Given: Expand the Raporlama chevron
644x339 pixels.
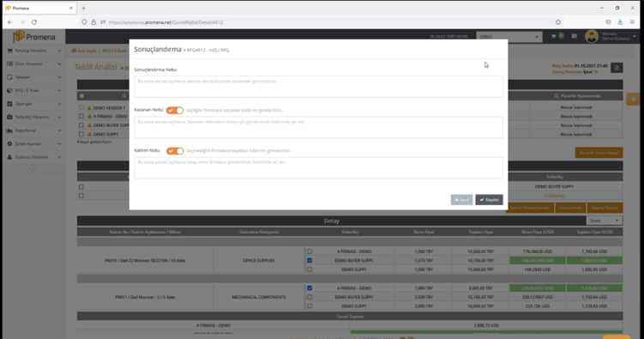Looking at the screenshot, I should click(x=59, y=130).
